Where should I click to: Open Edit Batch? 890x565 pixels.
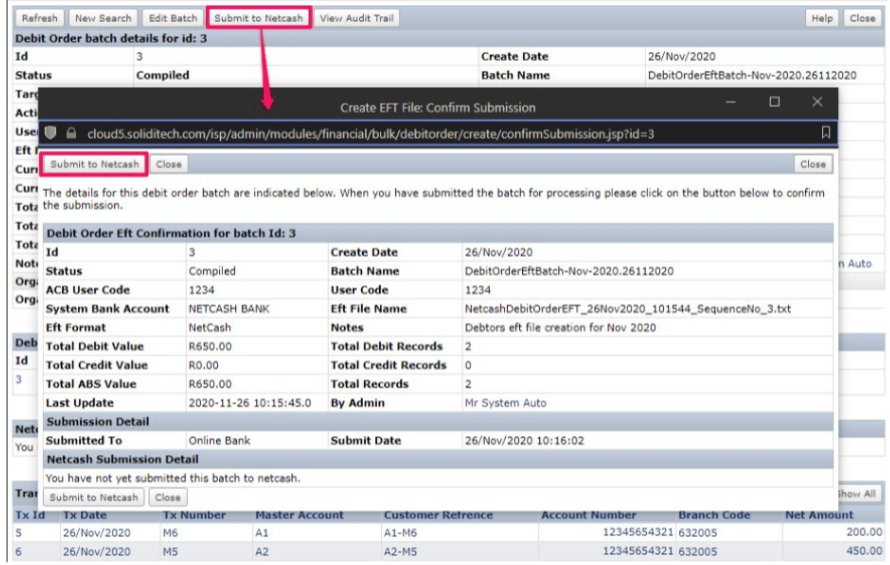click(172, 18)
